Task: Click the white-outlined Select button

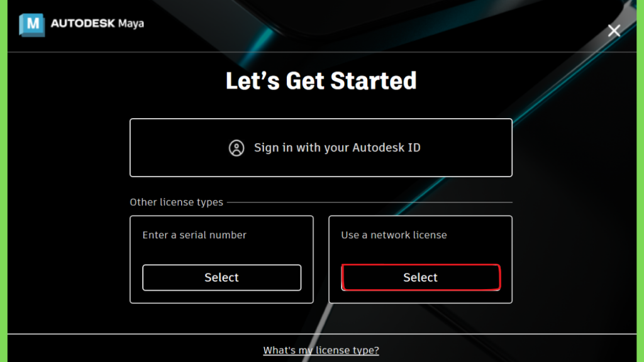Action: (222, 277)
